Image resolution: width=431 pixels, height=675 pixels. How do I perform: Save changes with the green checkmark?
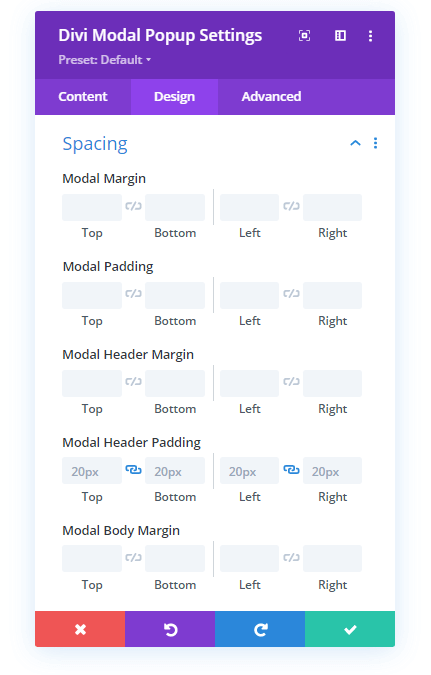[x=350, y=629]
